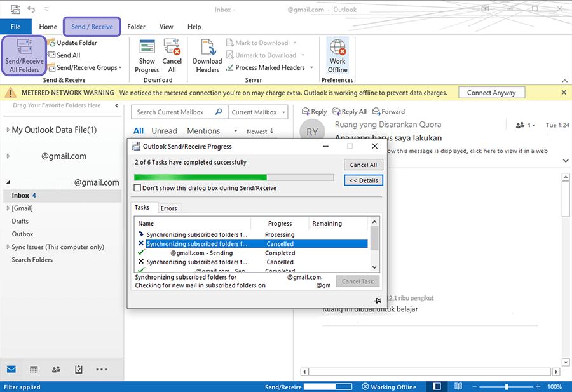Select the Unread mail filter

click(164, 131)
